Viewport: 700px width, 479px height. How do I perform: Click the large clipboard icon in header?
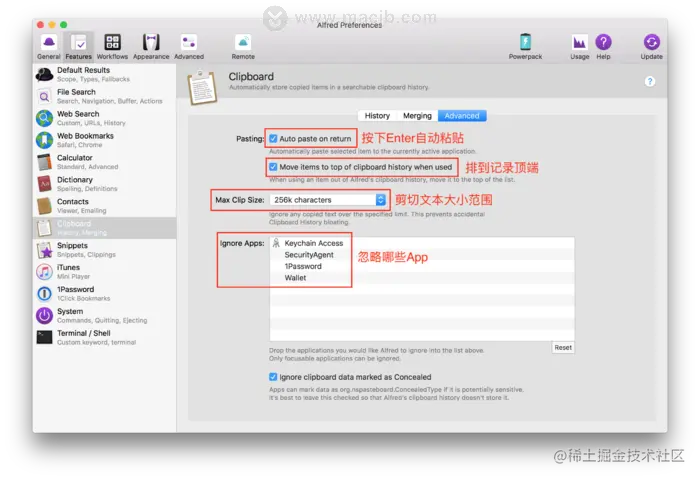click(x=202, y=87)
